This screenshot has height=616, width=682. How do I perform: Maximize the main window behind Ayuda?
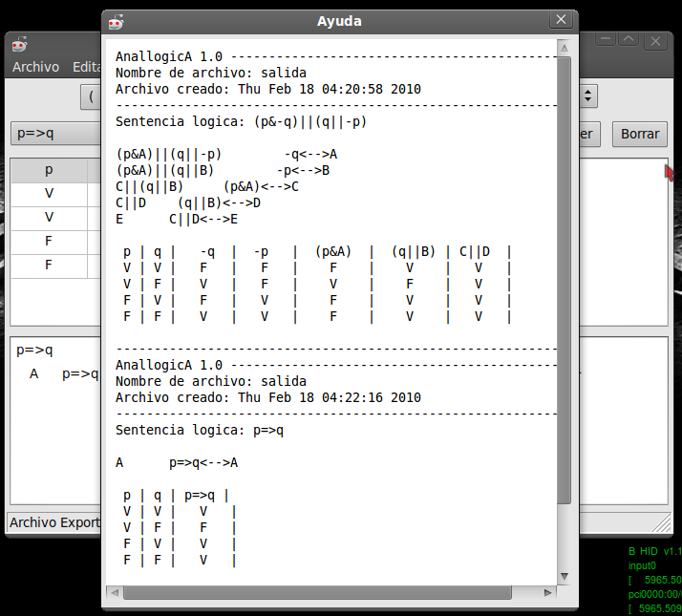[629, 39]
